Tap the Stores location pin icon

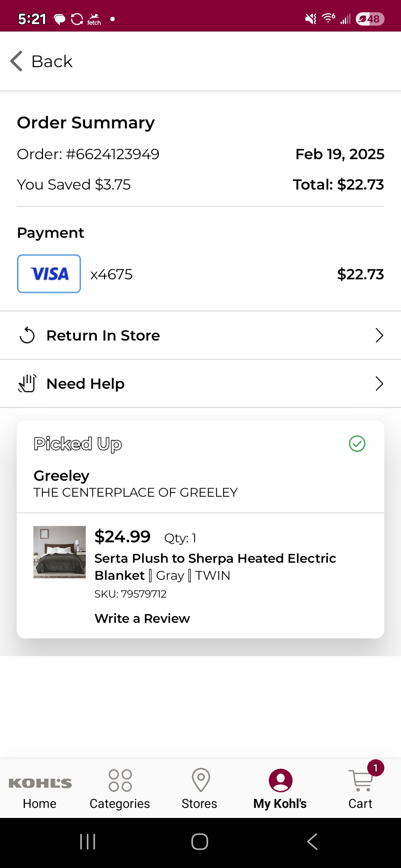point(201,780)
